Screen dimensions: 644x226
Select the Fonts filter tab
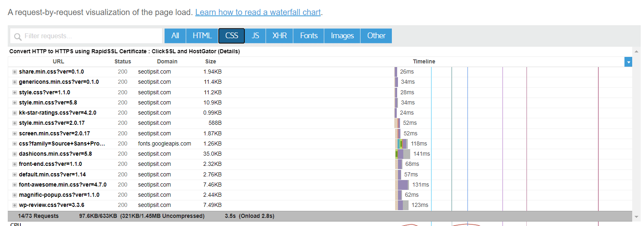click(309, 36)
